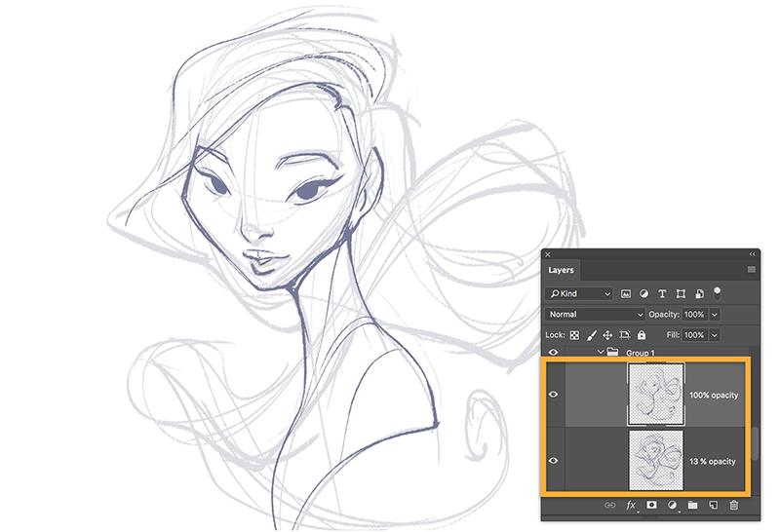Open the Layers panel options menu
The image size is (780, 532).
pyautogui.click(x=751, y=269)
